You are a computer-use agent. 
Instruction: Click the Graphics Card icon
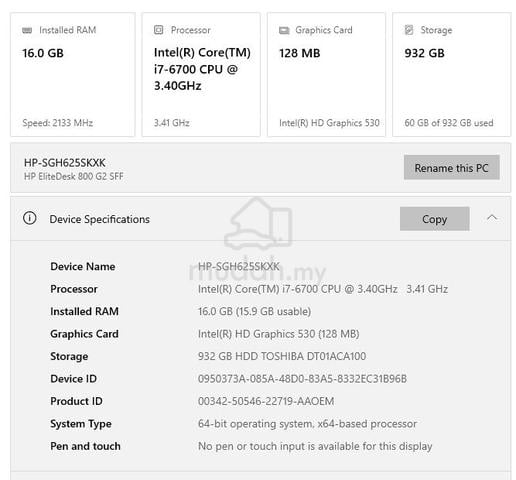pos(284,30)
